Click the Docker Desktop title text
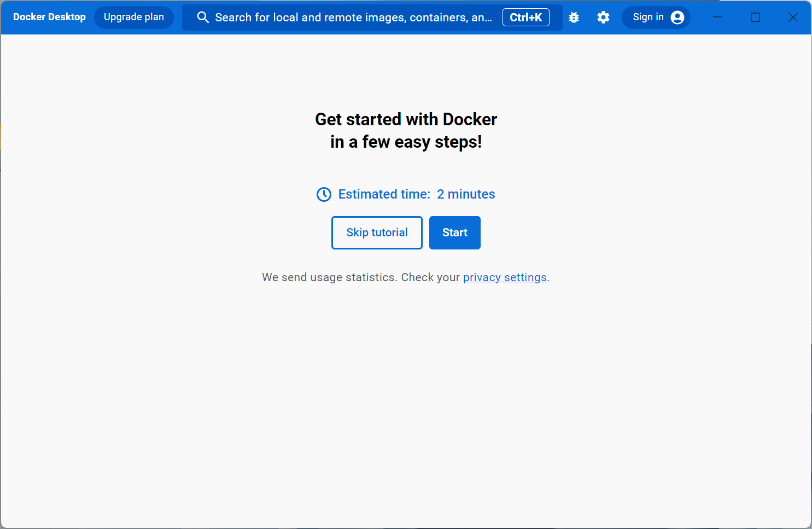Image resolution: width=812 pixels, height=529 pixels. pos(49,17)
